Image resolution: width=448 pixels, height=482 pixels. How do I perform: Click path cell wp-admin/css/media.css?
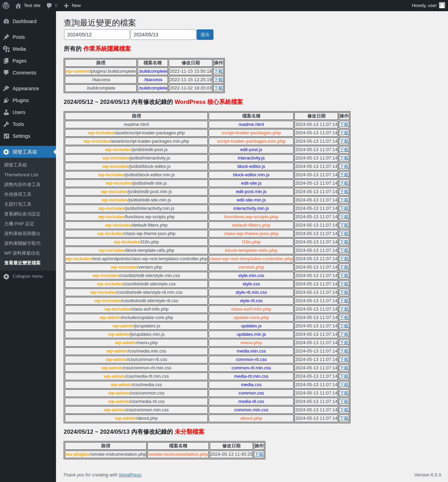136,385
